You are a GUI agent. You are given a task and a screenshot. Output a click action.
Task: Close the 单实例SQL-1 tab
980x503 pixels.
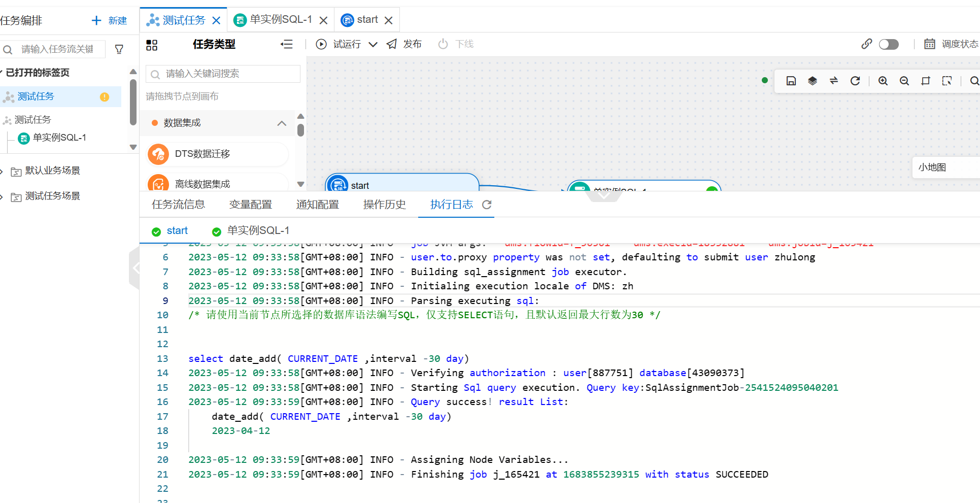(x=323, y=20)
